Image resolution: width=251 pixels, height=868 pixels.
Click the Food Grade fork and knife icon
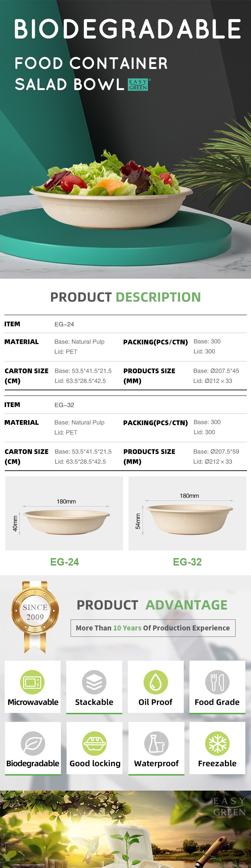(217, 682)
